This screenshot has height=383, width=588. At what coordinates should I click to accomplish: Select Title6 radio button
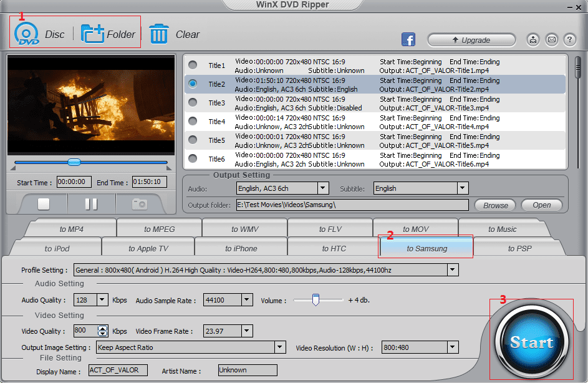[193, 158]
